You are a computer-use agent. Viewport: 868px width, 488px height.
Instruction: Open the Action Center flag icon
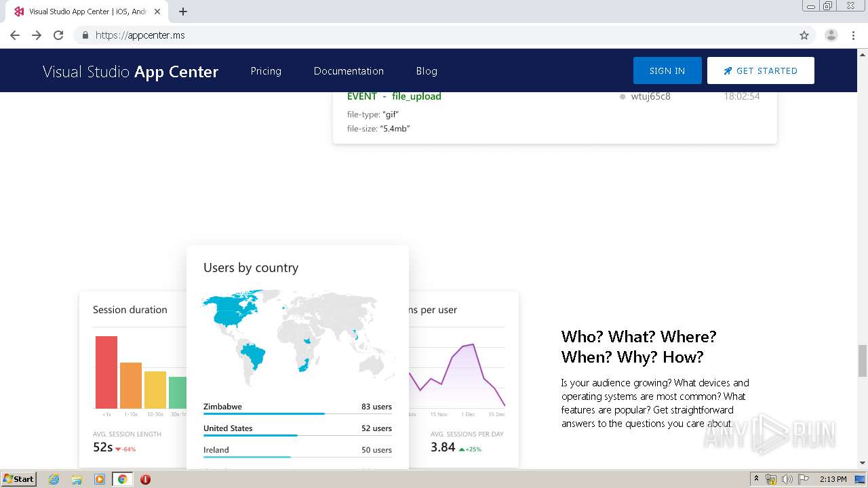[x=804, y=479]
